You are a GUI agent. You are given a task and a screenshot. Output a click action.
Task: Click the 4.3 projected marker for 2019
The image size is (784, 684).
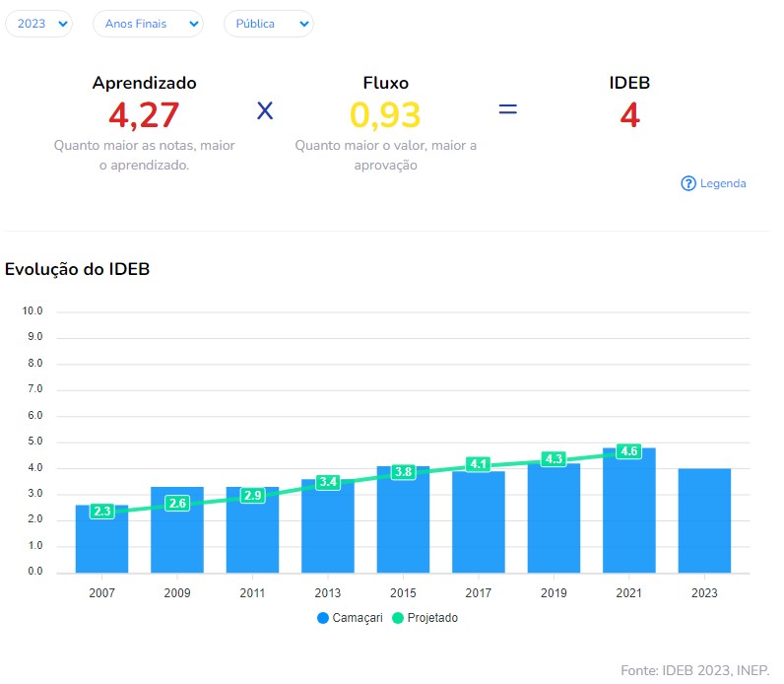click(x=554, y=459)
